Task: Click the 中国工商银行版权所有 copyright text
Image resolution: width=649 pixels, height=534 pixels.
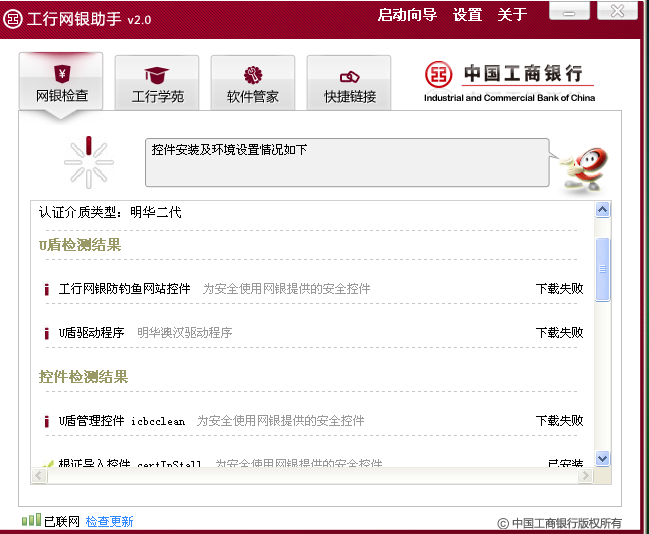Action: pyautogui.click(x=560, y=523)
